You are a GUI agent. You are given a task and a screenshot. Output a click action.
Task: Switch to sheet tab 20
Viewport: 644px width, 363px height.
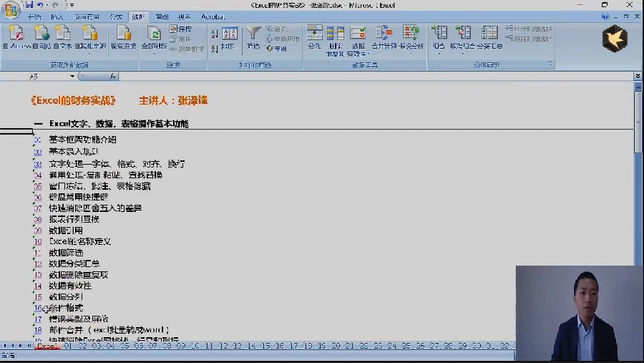(x=336, y=346)
